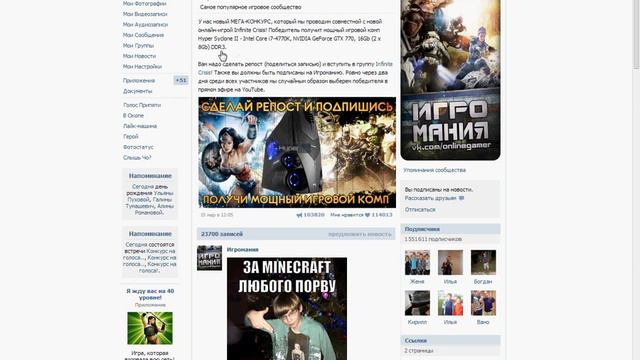Open the Герой app link
The image size is (640, 360).
[131, 136]
